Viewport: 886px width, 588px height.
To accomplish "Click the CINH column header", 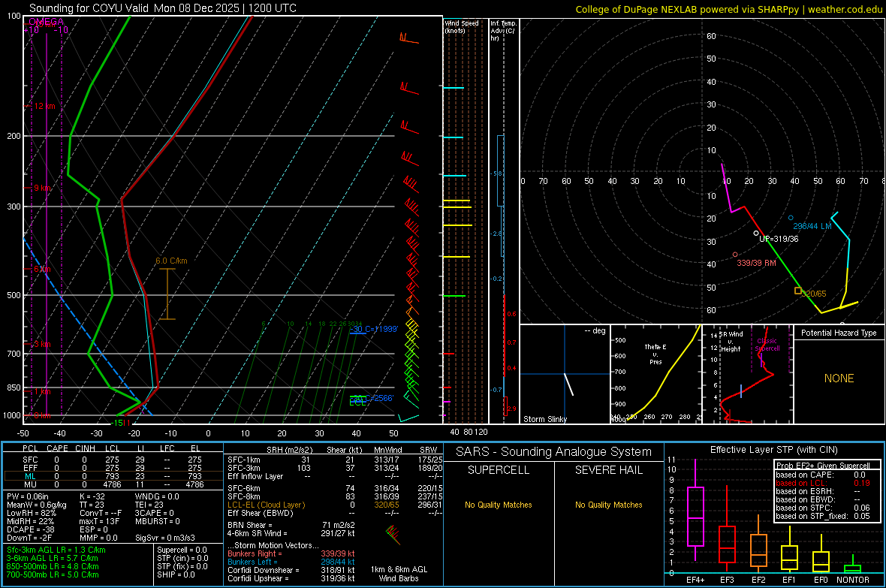I will pyautogui.click(x=85, y=448).
